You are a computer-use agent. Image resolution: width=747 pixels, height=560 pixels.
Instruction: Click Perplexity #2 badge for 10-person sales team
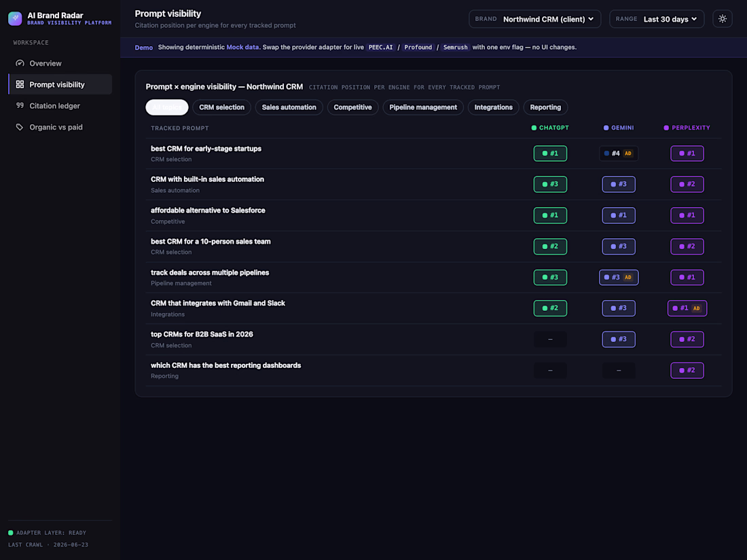[687, 246]
